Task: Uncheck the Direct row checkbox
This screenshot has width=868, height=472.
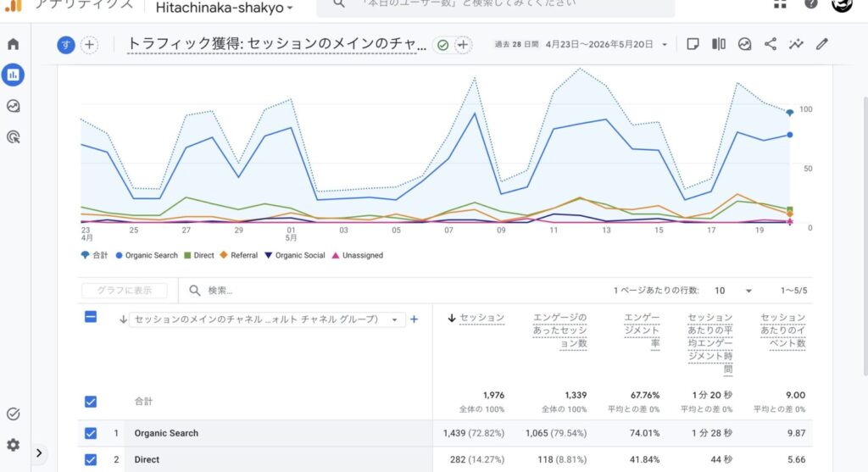Action: click(x=91, y=460)
